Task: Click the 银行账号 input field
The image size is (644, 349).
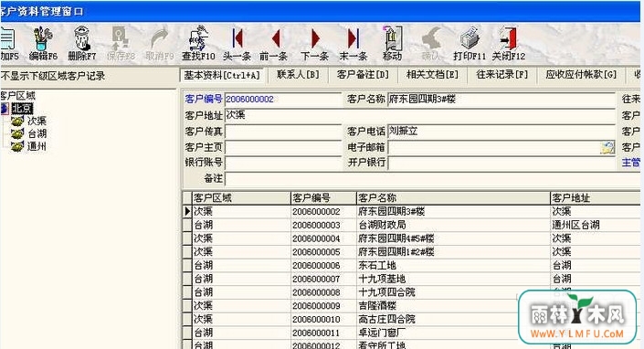Action: [282, 163]
